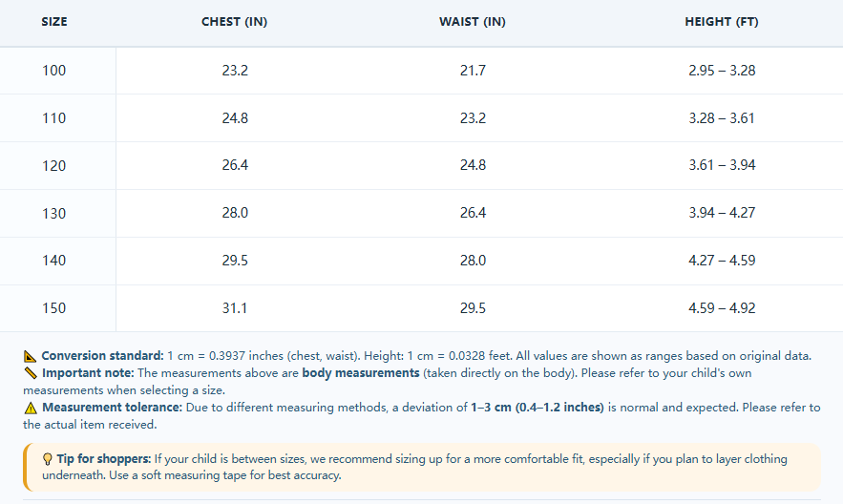Click the lightbulb icon in shoppers tip
Viewport: 843px width, 504px height.
48,459
